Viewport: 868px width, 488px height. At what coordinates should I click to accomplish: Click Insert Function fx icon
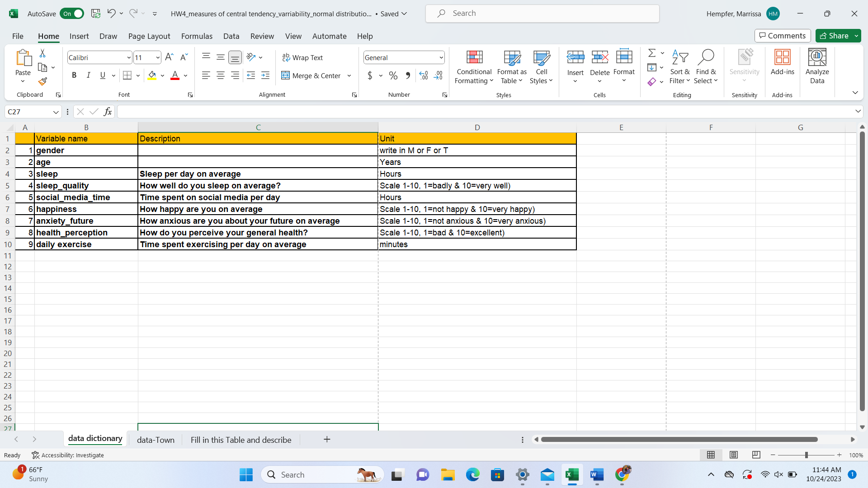(108, 112)
